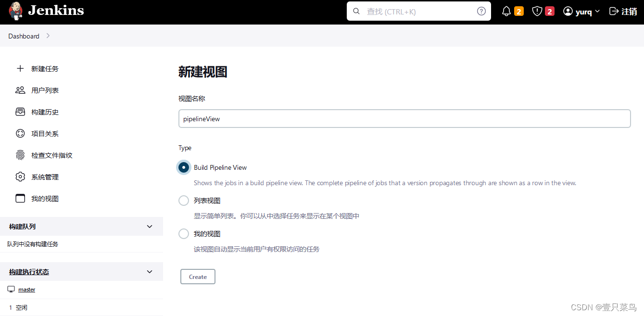Click the 空闲 executor status text
Screen dimensions: 644x316
22,307
